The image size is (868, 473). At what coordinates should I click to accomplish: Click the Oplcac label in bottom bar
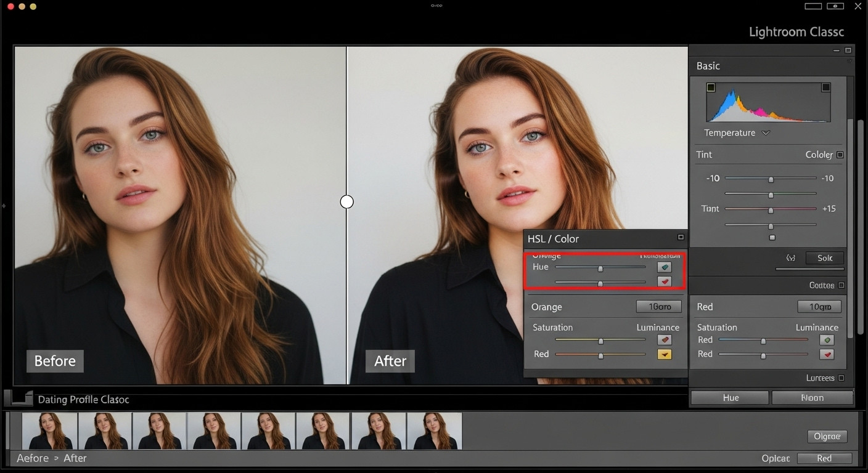click(776, 458)
